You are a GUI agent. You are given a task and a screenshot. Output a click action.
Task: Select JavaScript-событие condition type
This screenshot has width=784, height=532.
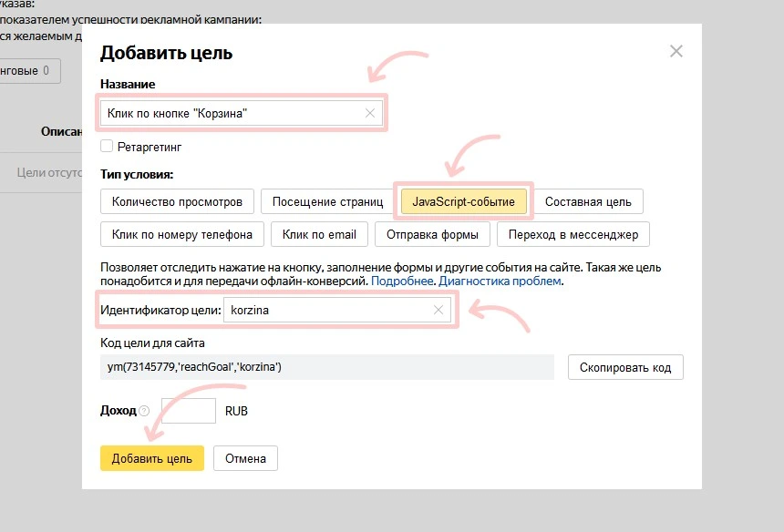coord(463,201)
